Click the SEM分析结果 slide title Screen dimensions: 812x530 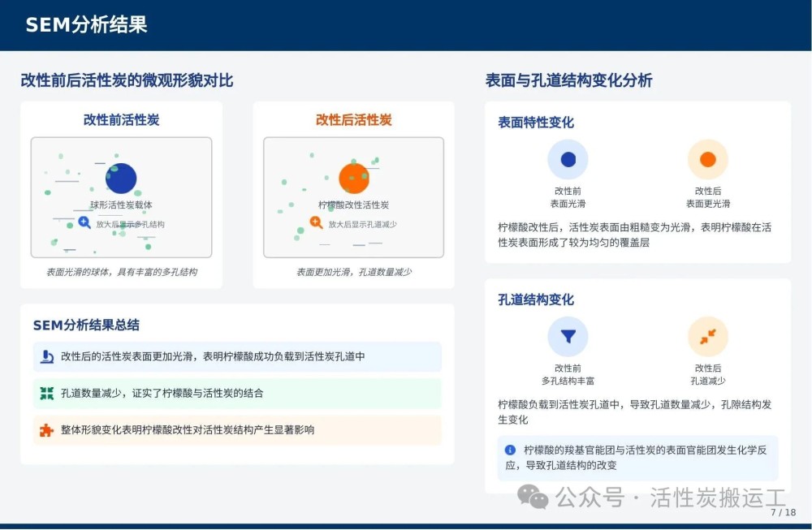[x=86, y=24]
